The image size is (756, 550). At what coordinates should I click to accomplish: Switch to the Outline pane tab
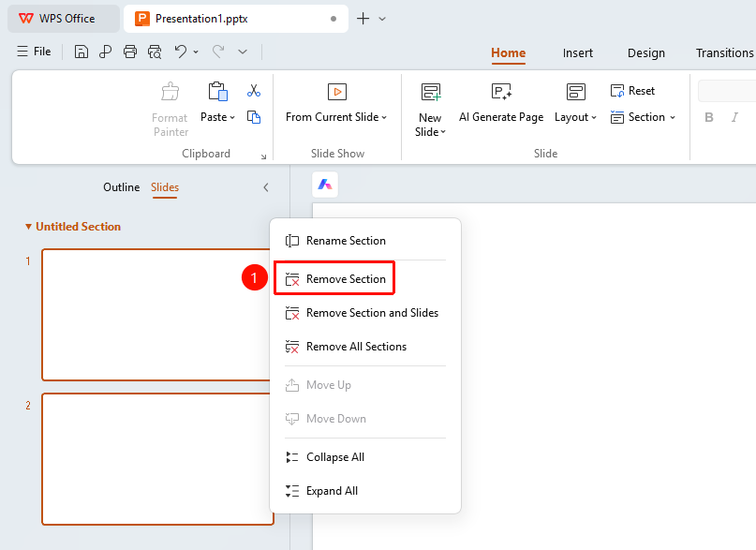(x=122, y=187)
